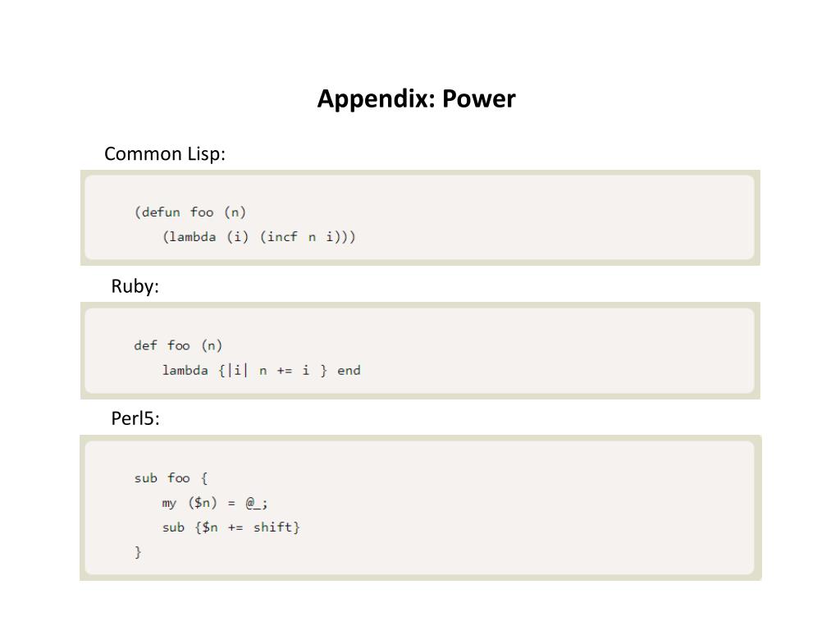This screenshot has height=630, width=840.
Task: Select the 'def foo (n)' Ruby line
Action: point(178,345)
